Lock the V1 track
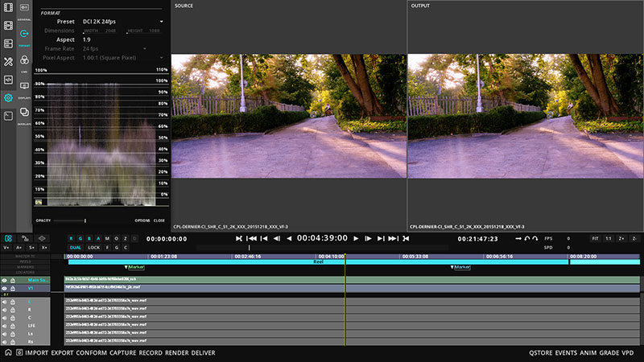Viewport: 644px width, 362px height. tap(13, 289)
